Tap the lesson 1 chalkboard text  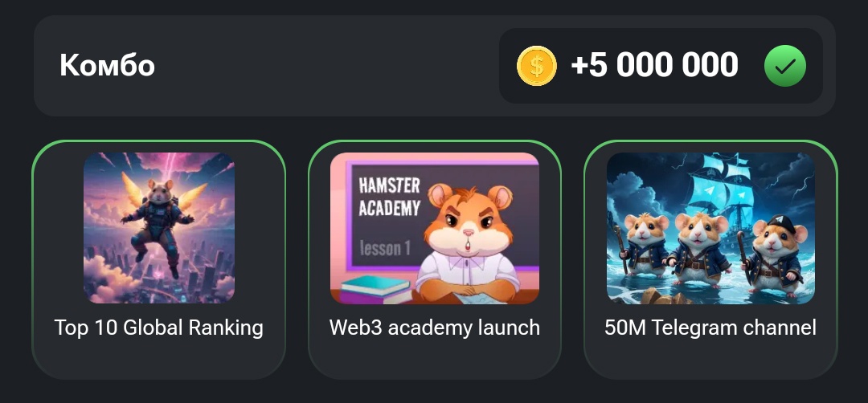coord(385,247)
